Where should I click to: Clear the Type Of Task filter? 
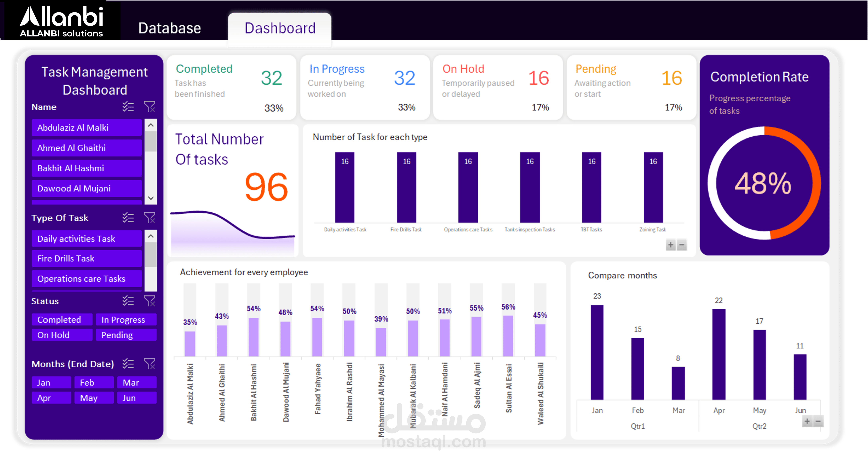pos(150,218)
